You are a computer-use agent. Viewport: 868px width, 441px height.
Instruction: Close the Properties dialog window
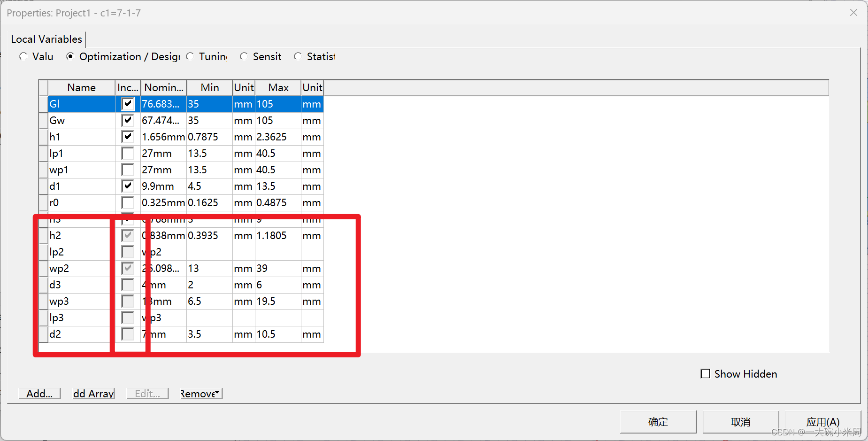tap(853, 13)
